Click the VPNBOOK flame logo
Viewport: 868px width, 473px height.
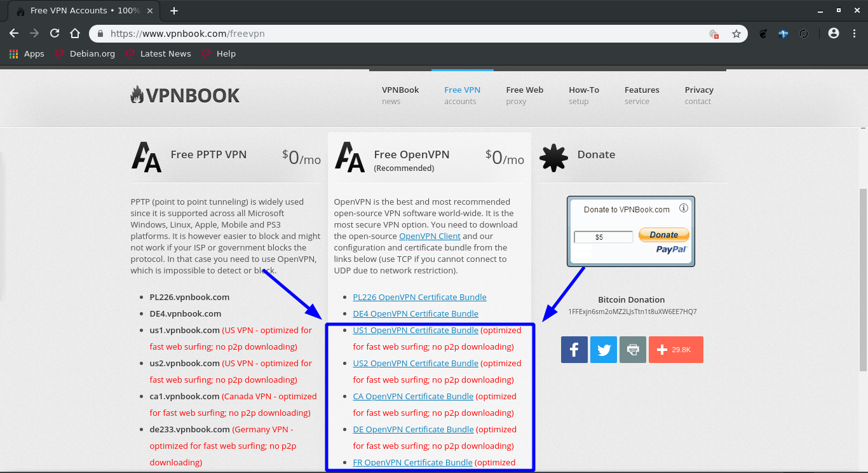click(x=185, y=95)
